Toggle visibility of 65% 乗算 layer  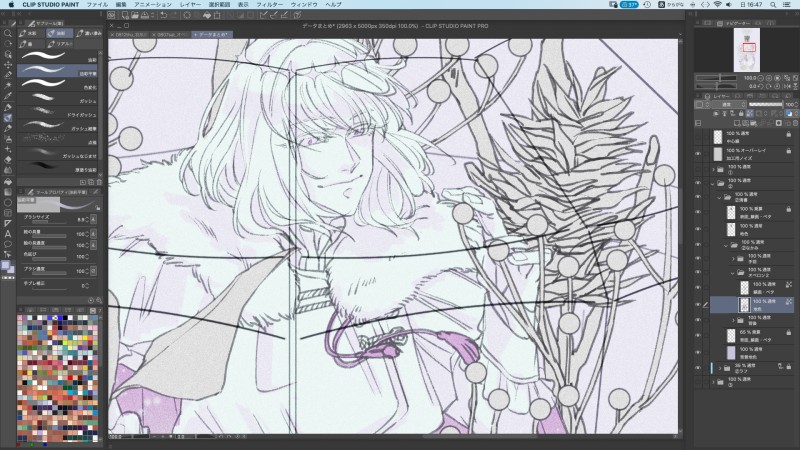(x=698, y=335)
